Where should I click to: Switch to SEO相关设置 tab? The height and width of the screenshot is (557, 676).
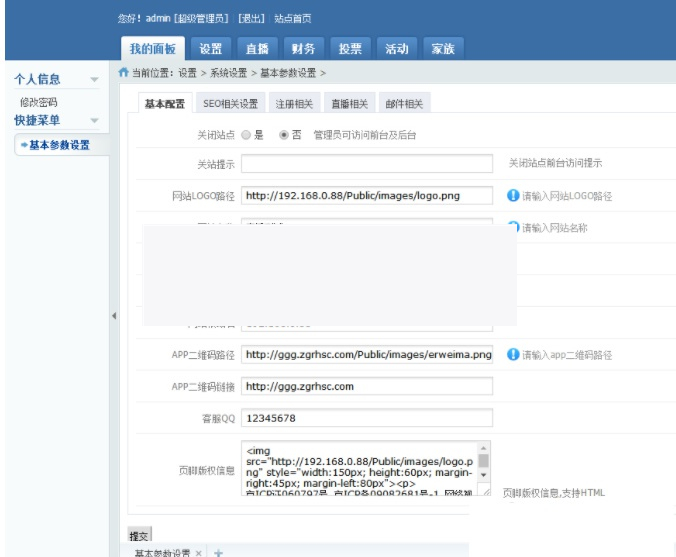pyautogui.click(x=230, y=104)
